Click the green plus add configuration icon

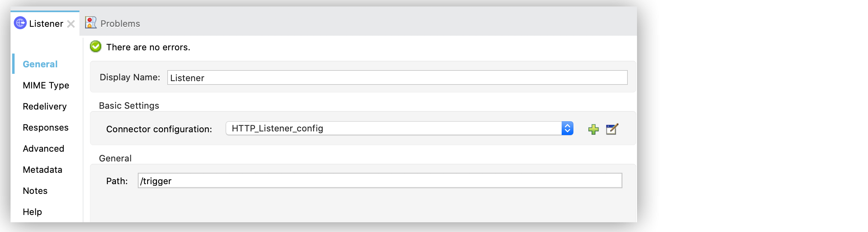(593, 129)
